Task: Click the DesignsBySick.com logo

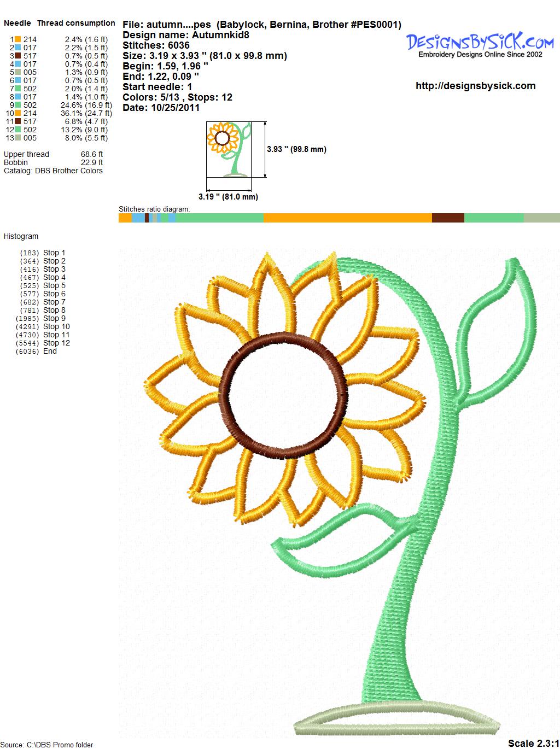Action: point(480,44)
